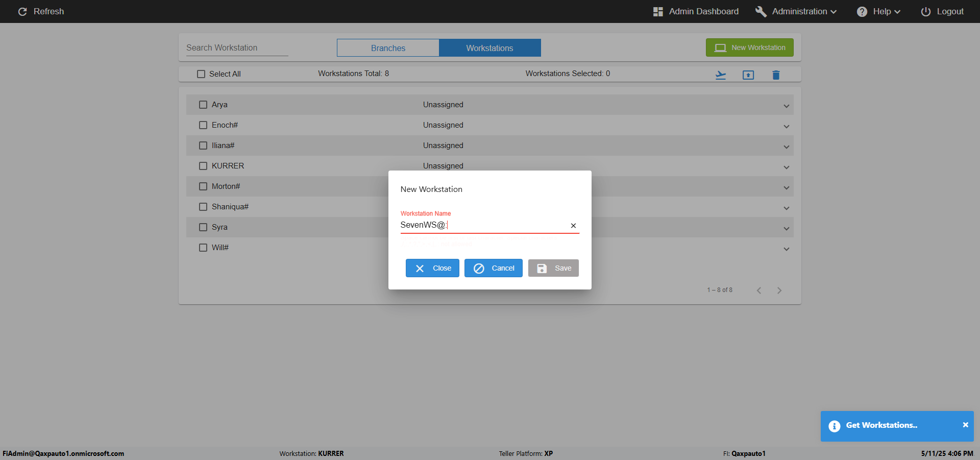The width and height of the screenshot is (980, 460).
Task: Click the New Workstation green button
Action: (750, 47)
